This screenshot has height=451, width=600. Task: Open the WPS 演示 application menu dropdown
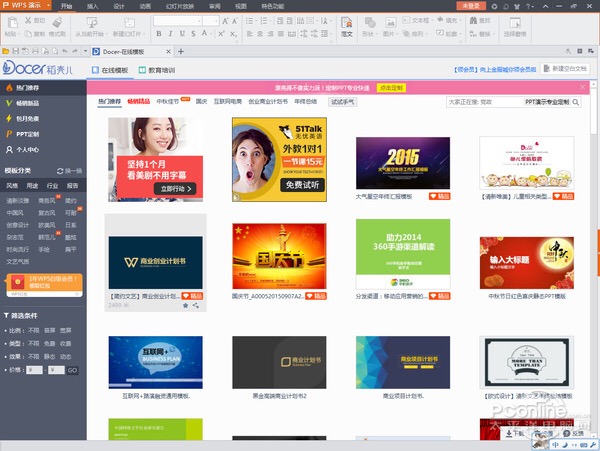48,5
